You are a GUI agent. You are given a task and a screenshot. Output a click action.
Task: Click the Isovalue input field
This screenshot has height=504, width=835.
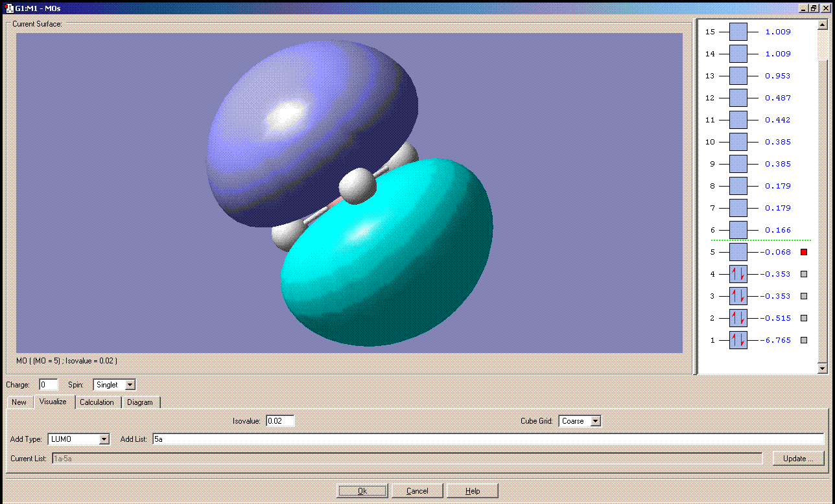pos(280,421)
